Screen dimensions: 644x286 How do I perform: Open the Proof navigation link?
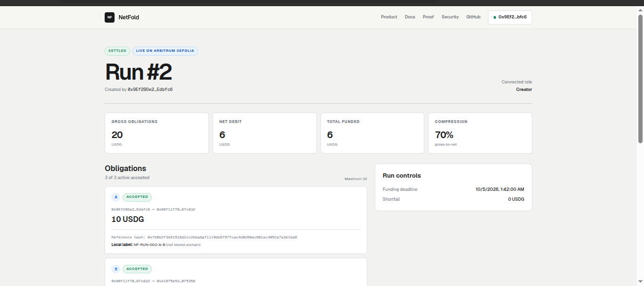[x=428, y=17]
